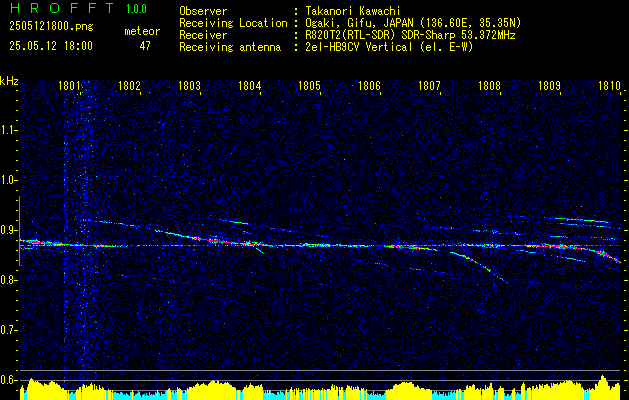The height and width of the screenshot is (400, 629).
Task: Click time marker 1802
Action: [129, 86]
